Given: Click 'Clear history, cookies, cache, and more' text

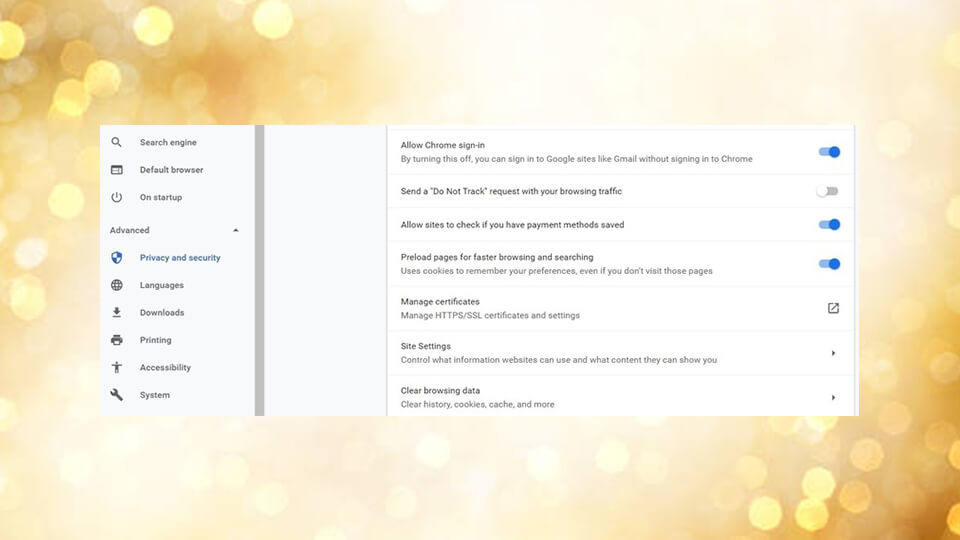Looking at the screenshot, I should tap(478, 404).
